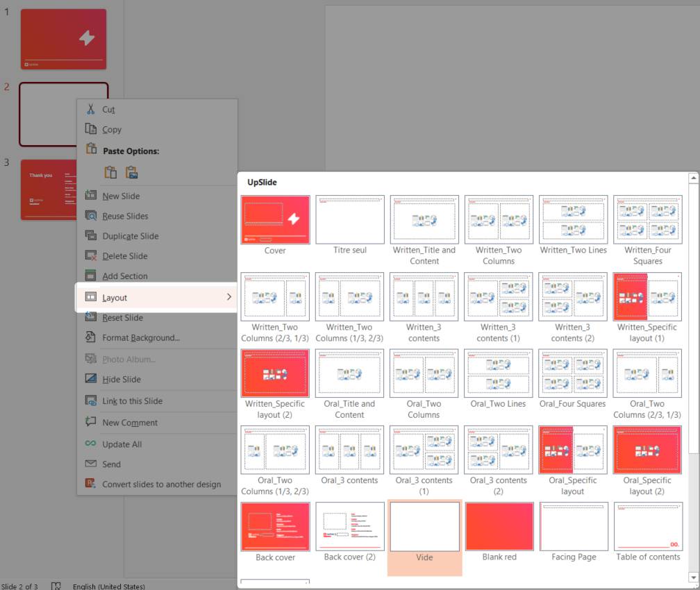
Task: Select slide 3 Thank you thumbnail
Action: [x=49, y=189]
